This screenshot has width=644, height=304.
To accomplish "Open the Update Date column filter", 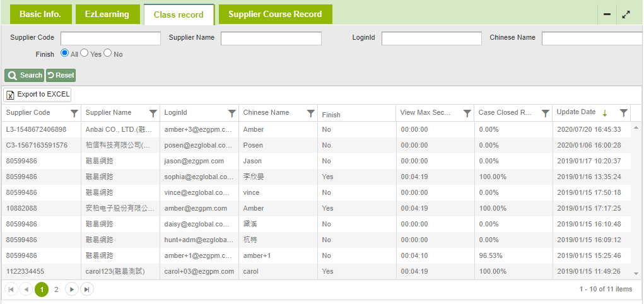I will tap(623, 113).
